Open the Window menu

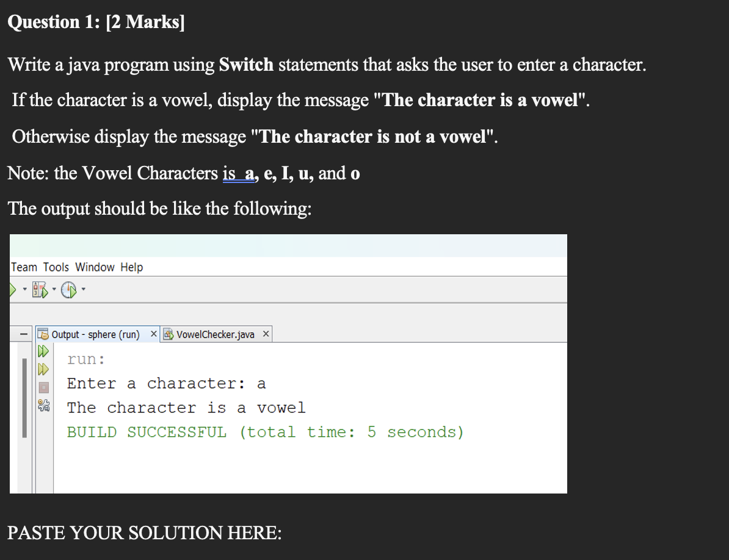[94, 267]
